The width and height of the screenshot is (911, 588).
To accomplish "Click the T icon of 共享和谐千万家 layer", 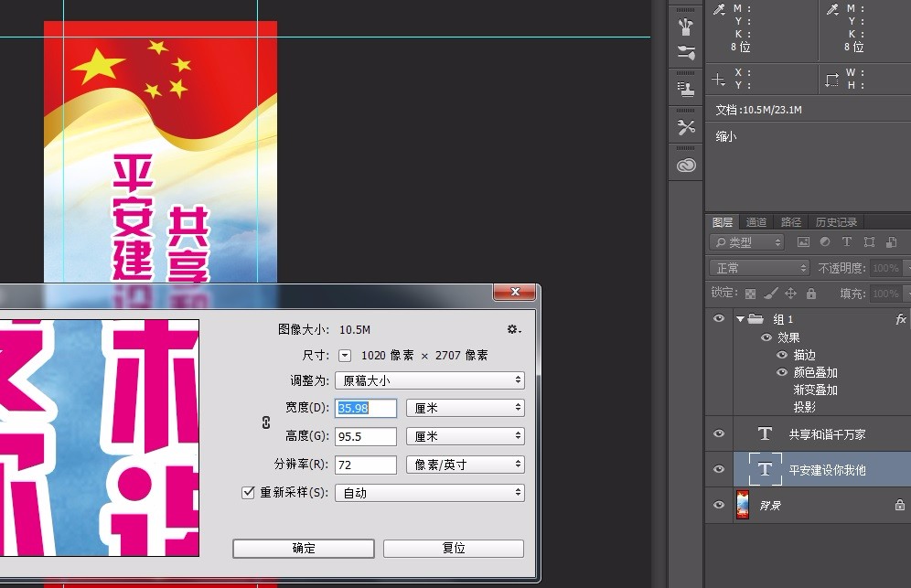I will pyautogui.click(x=765, y=433).
